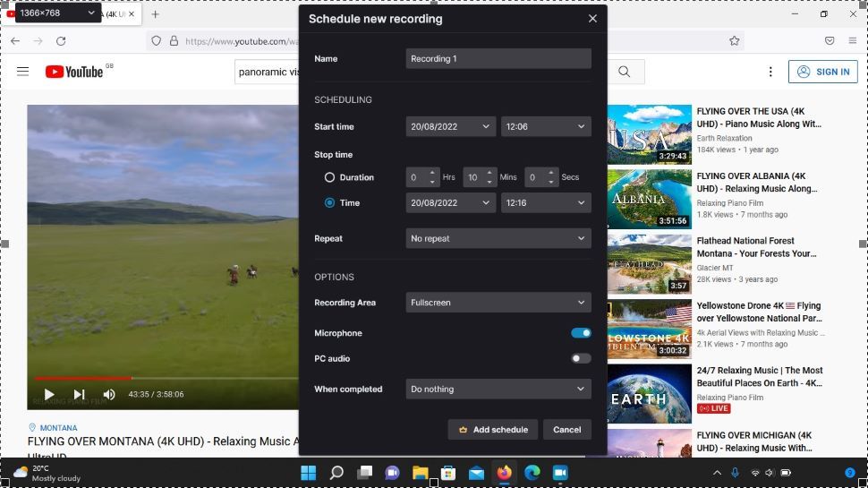Viewport: 868px width, 488px height.
Task: Open Microsoft Store from the taskbar
Action: 448,473
